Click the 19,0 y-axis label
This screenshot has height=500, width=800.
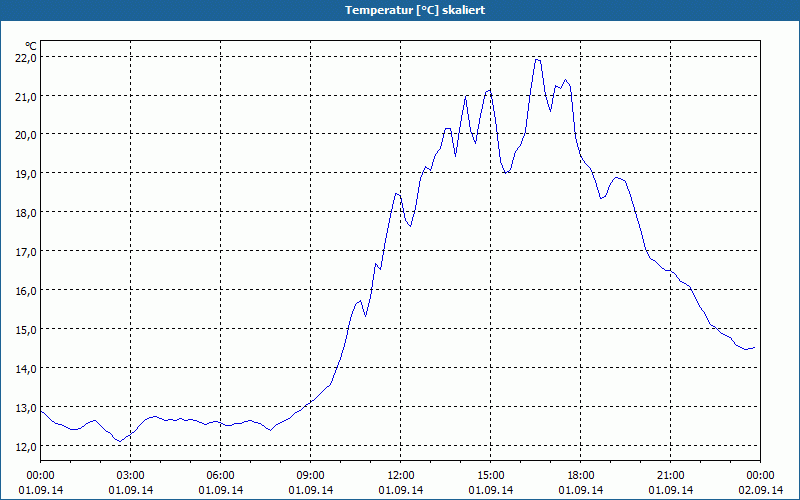click(x=26, y=174)
